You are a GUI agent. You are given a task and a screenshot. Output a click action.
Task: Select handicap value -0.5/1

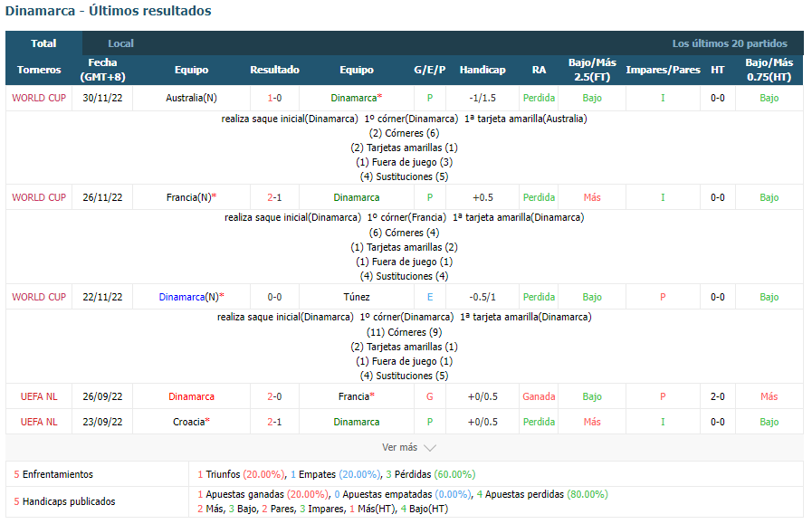coord(482,297)
